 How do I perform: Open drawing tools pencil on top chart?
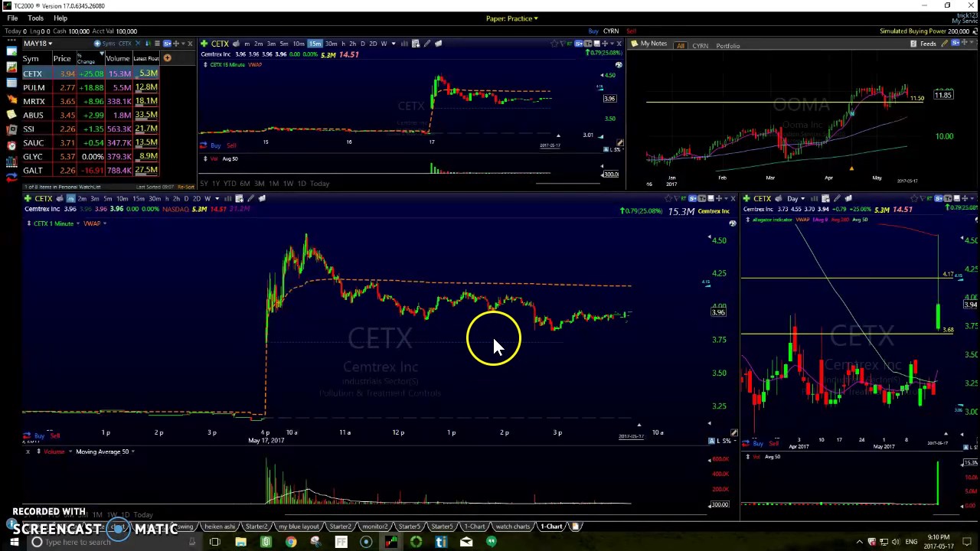(x=427, y=44)
